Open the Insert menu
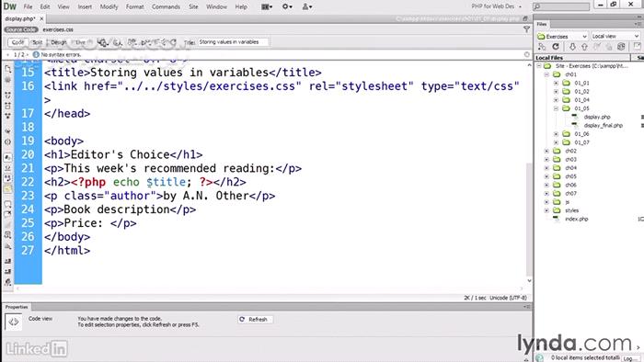The image size is (644, 362). coord(85,6)
